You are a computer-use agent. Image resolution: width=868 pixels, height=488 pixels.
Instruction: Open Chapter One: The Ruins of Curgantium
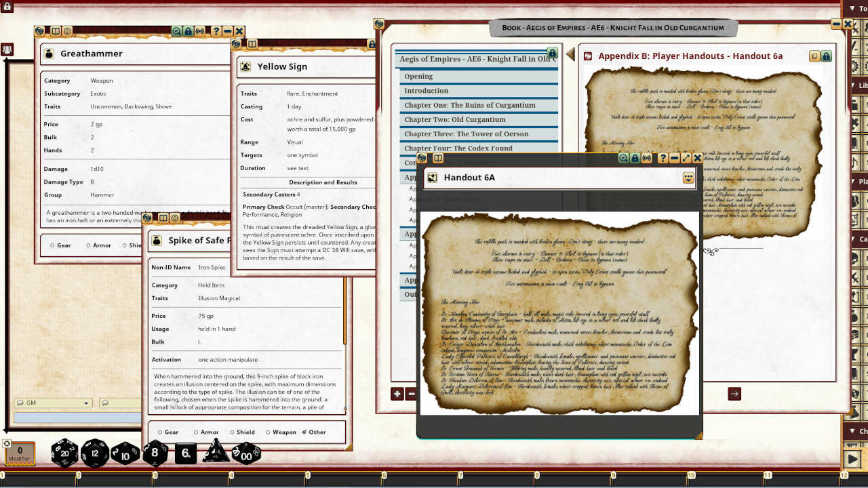(x=469, y=105)
